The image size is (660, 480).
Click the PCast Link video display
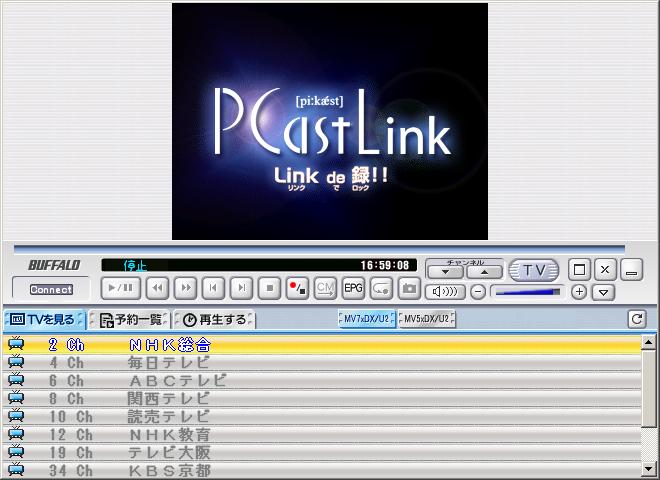pyautogui.click(x=330, y=121)
